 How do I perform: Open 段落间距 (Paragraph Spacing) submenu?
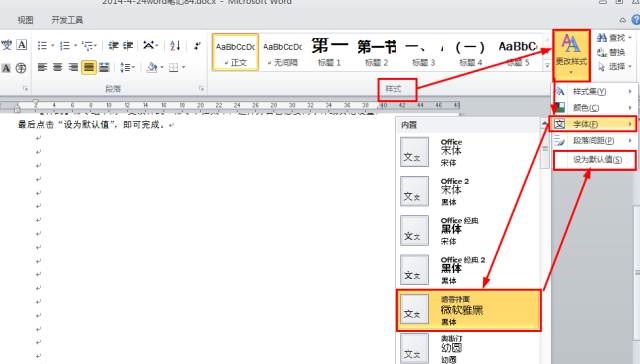point(594,141)
